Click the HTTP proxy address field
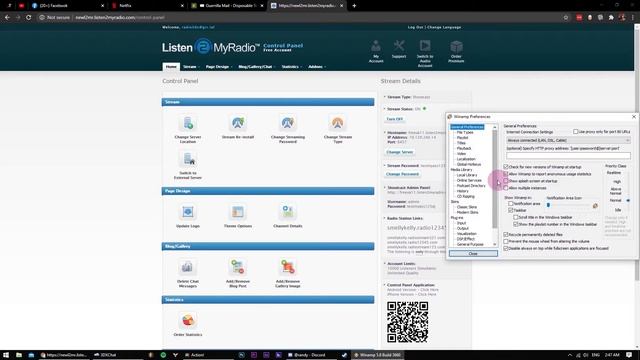 pos(568,156)
